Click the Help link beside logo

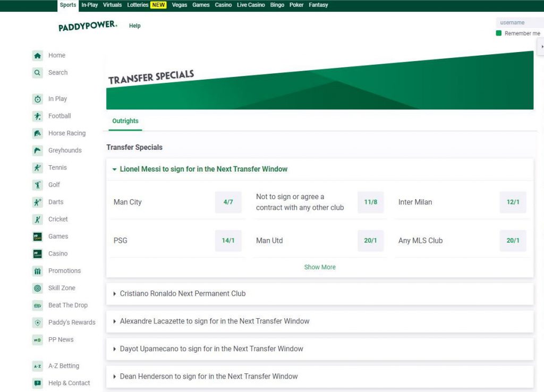pyautogui.click(x=134, y=25)
